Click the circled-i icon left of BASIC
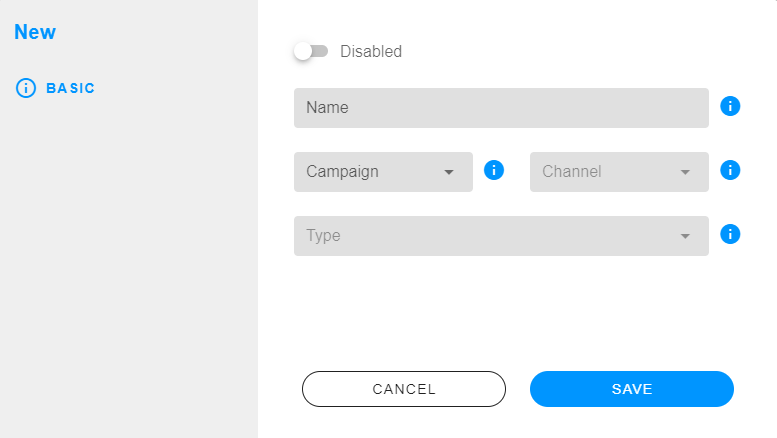777x438 pixels. pyautogui.click(x=26, y=88)
